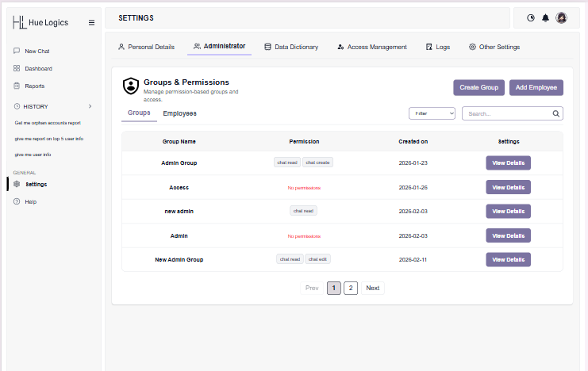
Task: Click the New Chat speech bubble icon
Action: (17, 51)
